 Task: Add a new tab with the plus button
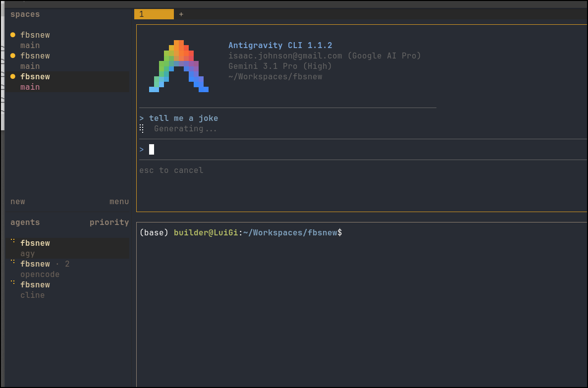[x=181, y=14]
